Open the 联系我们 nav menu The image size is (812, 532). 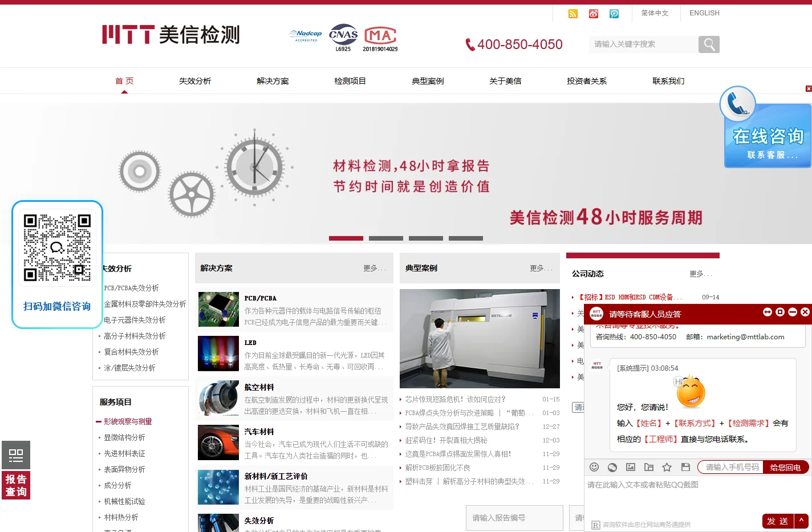[668, 81]
